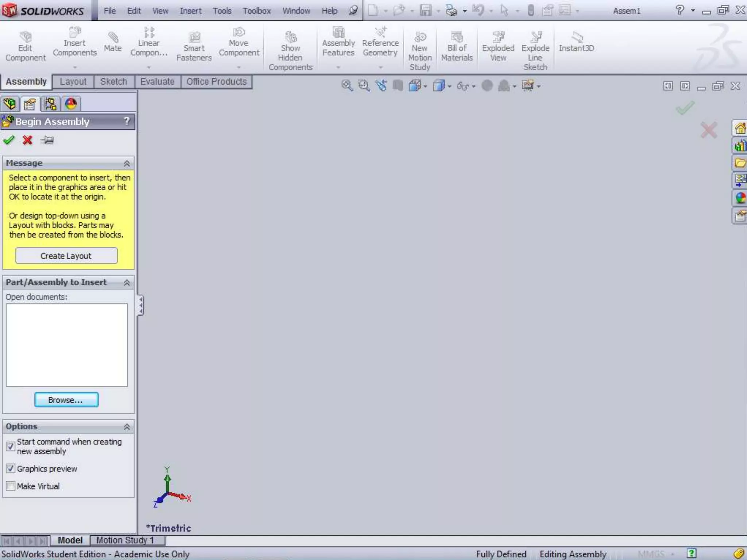Image resolution: width=747 pixels, height=560 pixels.
Task: Enable the Make Virtual checkbox
Action: [x=11, y=486]
